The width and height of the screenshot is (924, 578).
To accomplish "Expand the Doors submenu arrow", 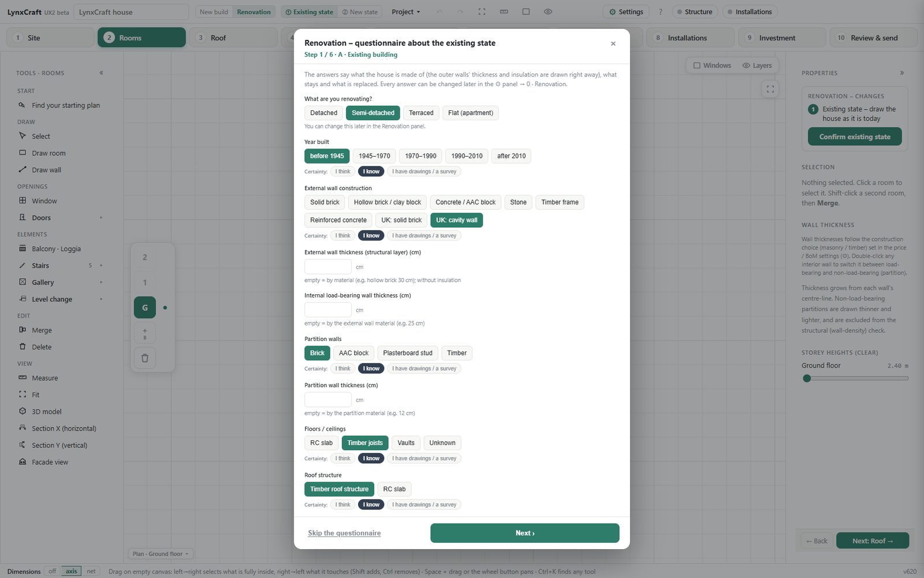I will (101, 218).
